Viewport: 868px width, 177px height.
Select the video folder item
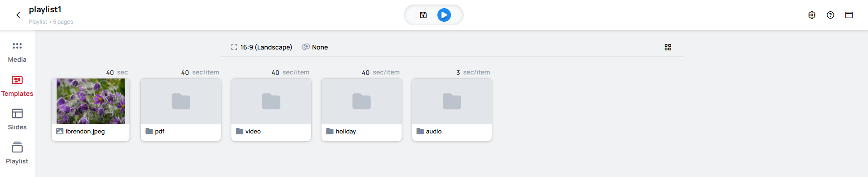[x=271, y=110]
